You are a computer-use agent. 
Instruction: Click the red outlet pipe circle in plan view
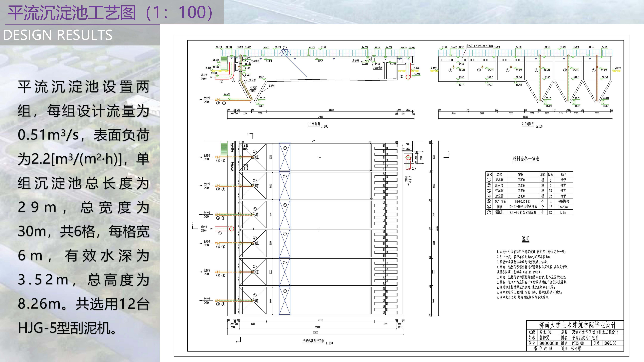coord(408,158)
